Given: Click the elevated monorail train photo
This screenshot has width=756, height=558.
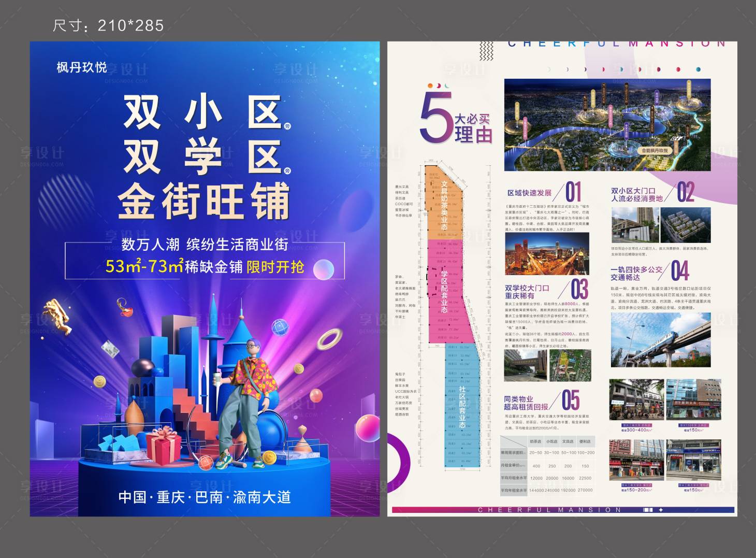Looking at the screenshot, I should point(661,340).
